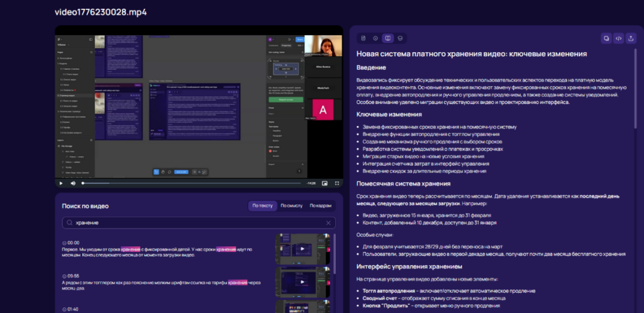Click the search field containing «хранение»
Image resolution: width=644 pixels, height=313 pixels.
tap(195, 223)
